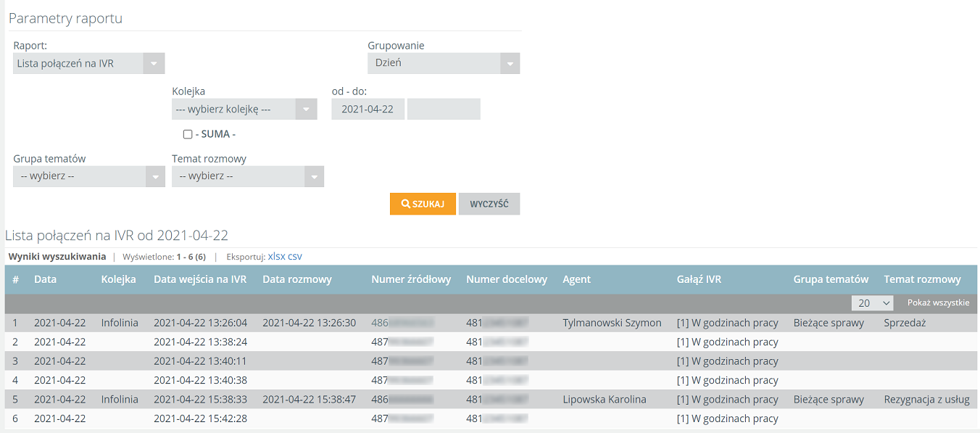Select agent Lipowska Karolina cell
This screenshot has height=433, width=980.
(605, 399)
